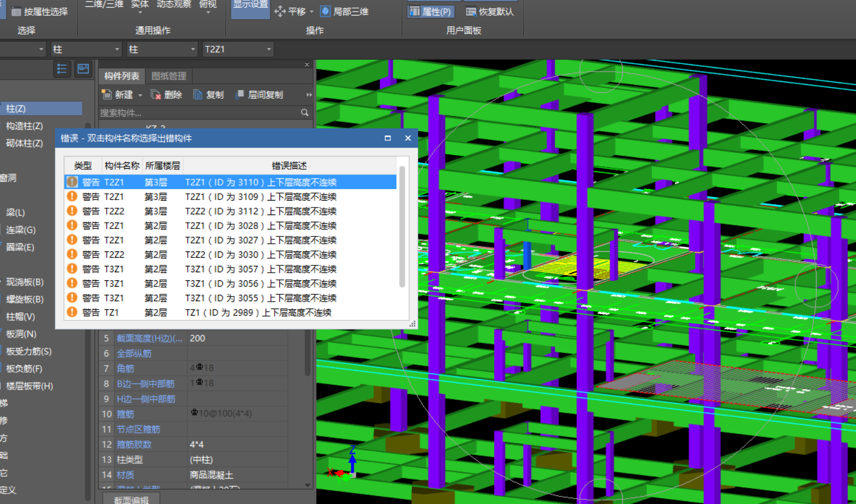Viewport: 856px width, 504px height.
Task: Select TZ1 warning row ID 2989
Action: 230,312
